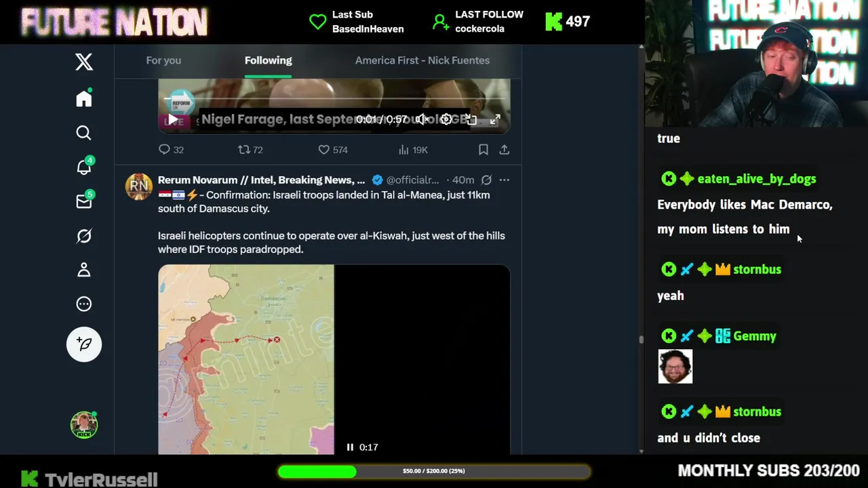Click the X logo icon
The width and height of the screenshot is (868, 488).
click(84, 62)
